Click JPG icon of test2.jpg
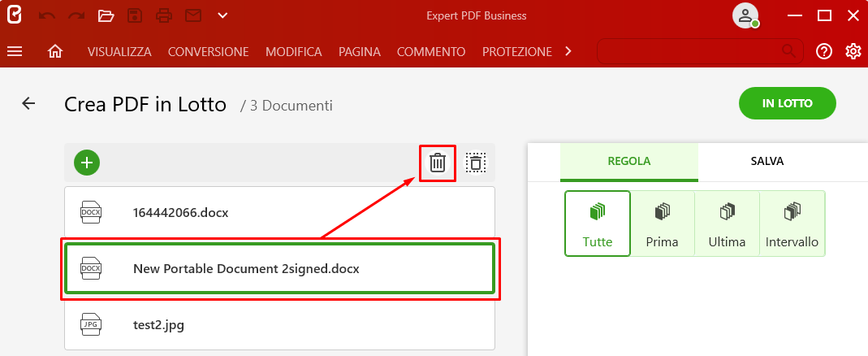The image size is (868, 356). click(x=91, y=324)
